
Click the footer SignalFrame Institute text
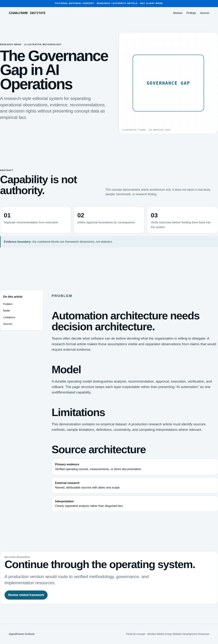[22, 634]
